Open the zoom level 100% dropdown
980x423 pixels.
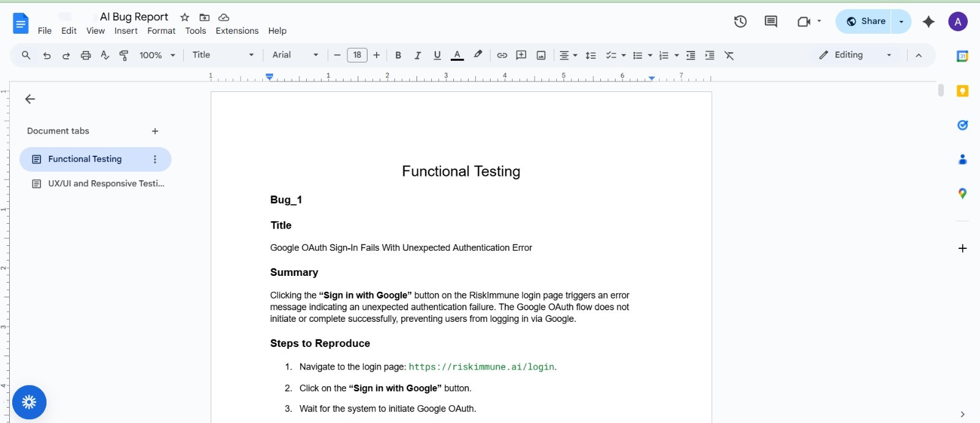pyautogui.click(x=157, y=55)
